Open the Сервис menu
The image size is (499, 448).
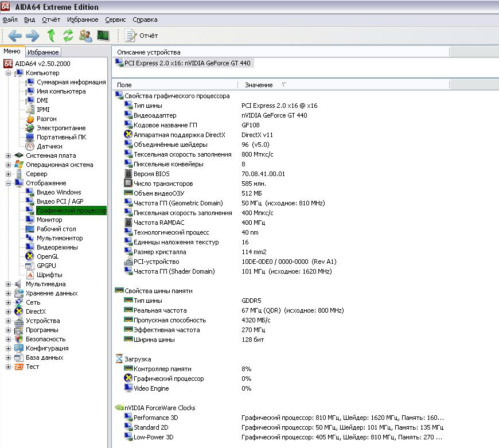tap(115, 20)
